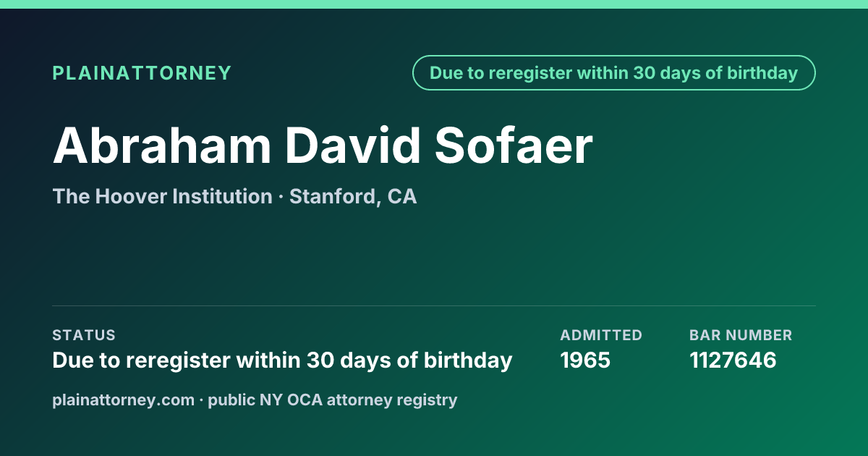The height and width of the screenshot is (456, 868).
Task: Click the Stanford, CA location text
Action: 353,197
